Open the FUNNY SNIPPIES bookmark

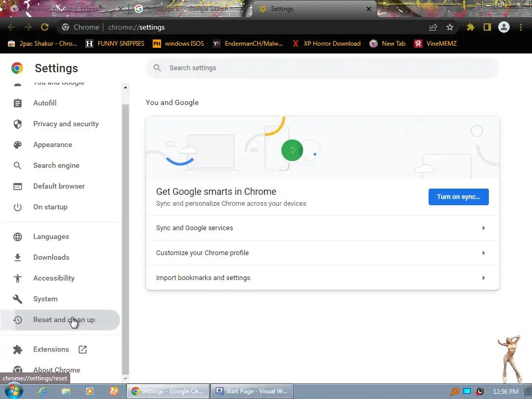click(x=115, y=44)
